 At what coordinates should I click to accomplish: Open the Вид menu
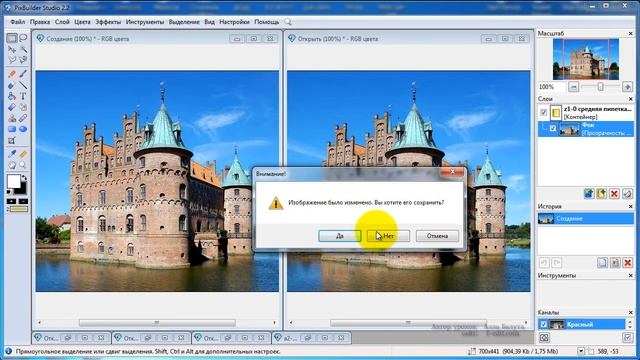point(209,22)
